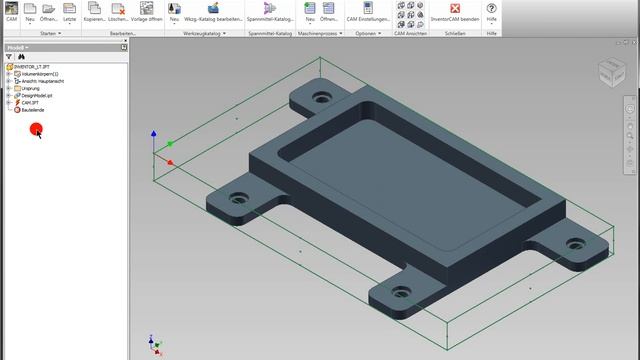This screenshot has height=360, width=640.
Task: Expand the Optionen panel dropdown
Action: point(380,33)
